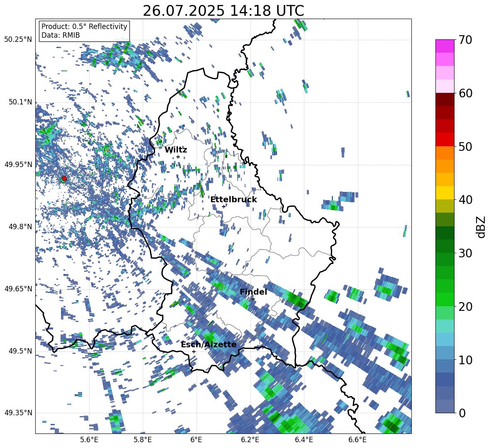Click the 5.8°E longitude label
491x448 pixels.
pos(143,440)
